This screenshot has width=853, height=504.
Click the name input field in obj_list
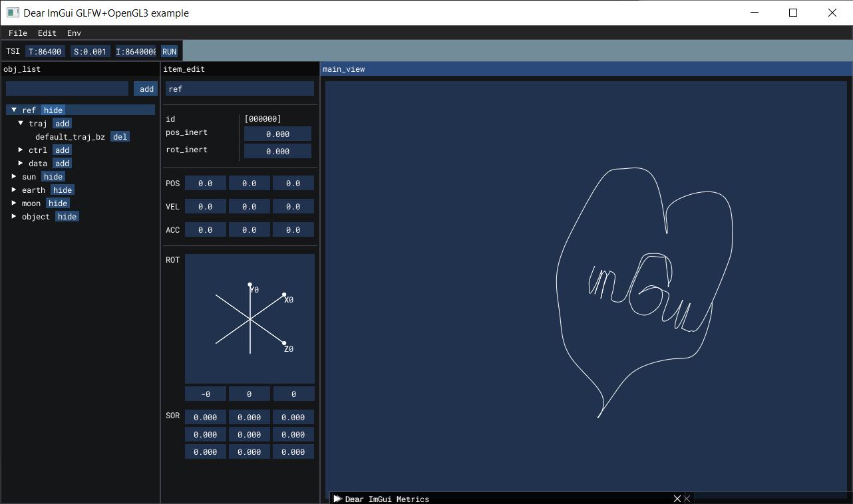coord(67,88)
